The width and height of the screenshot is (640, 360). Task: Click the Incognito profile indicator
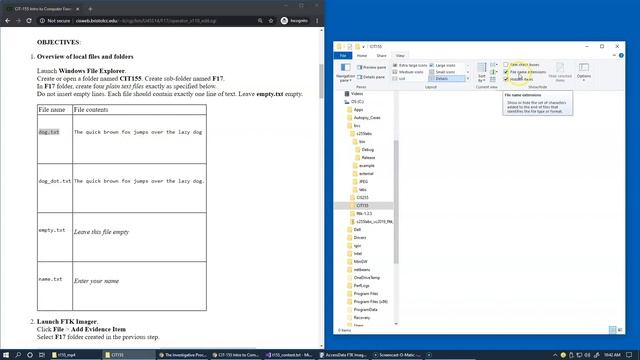point(294,20)
